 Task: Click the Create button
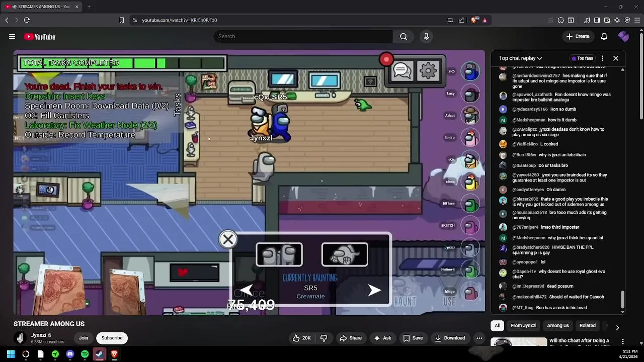pyautogui.click(x=578, y=36)
